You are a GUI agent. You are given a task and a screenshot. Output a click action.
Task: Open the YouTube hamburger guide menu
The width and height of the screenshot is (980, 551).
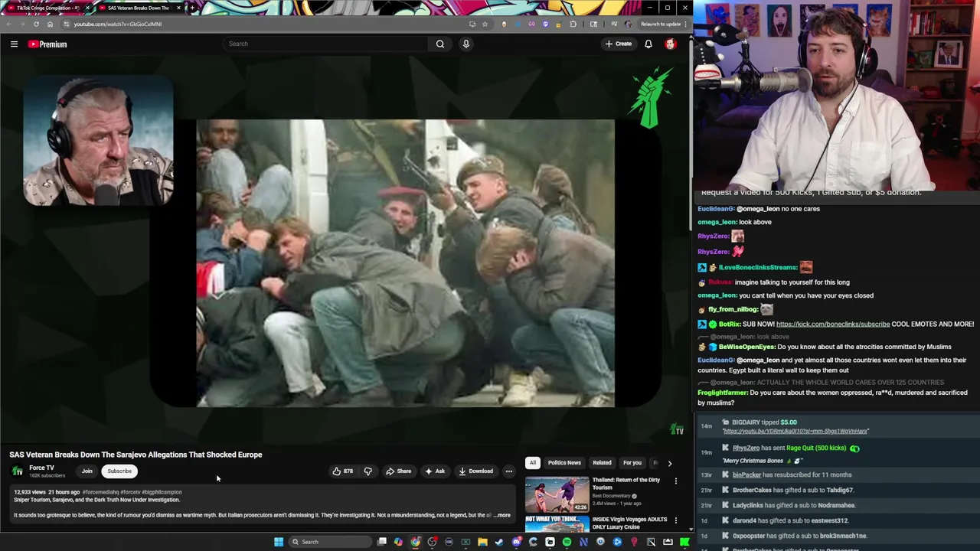[x=14, y=44]
